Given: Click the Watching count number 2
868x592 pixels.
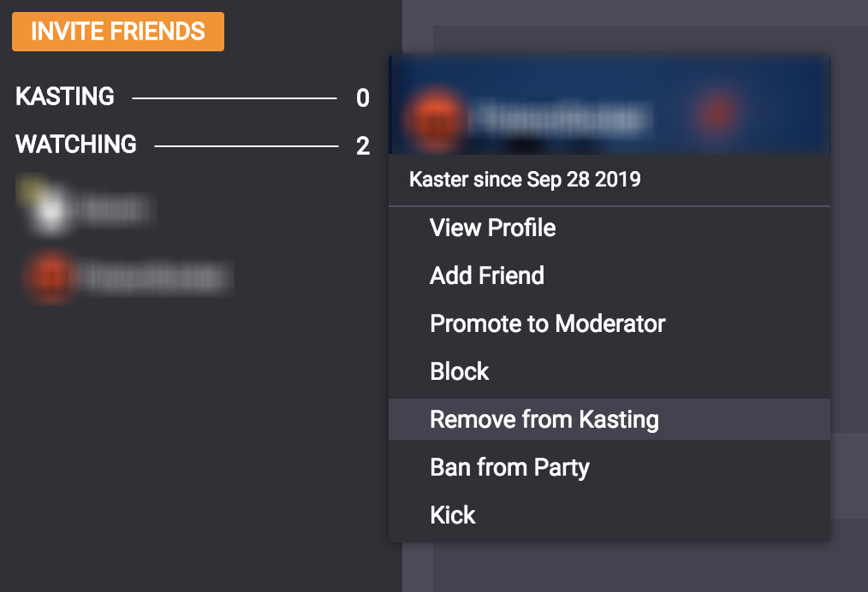Looking at the screenshot, I should tap(363, 146).
